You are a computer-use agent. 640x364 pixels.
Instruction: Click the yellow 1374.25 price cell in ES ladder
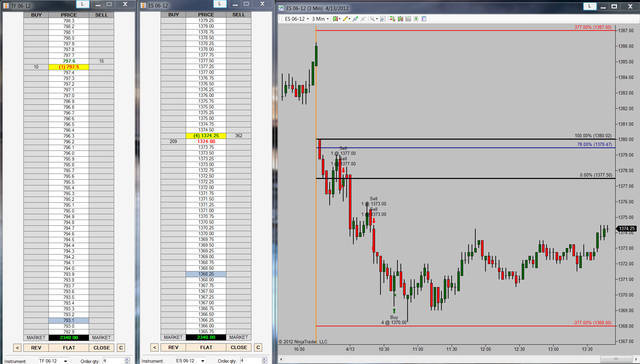[206, 135]
